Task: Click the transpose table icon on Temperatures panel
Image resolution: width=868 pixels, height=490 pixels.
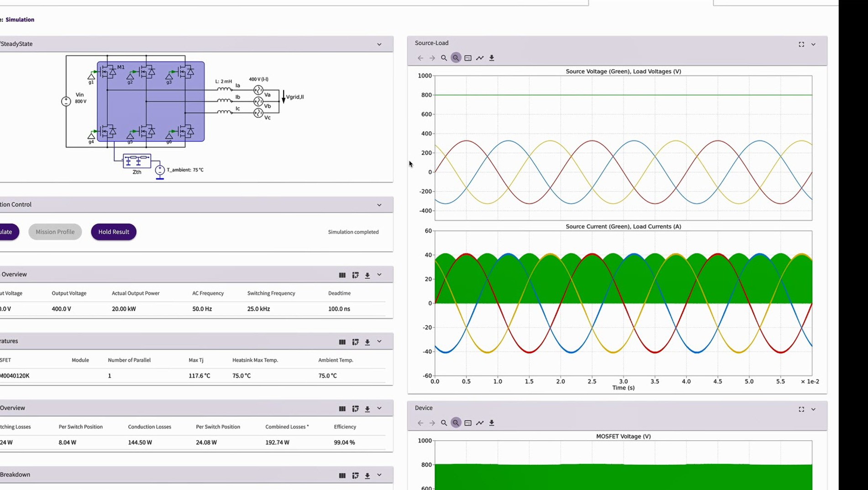Action: pyautogui.click(x=355, y=342)
